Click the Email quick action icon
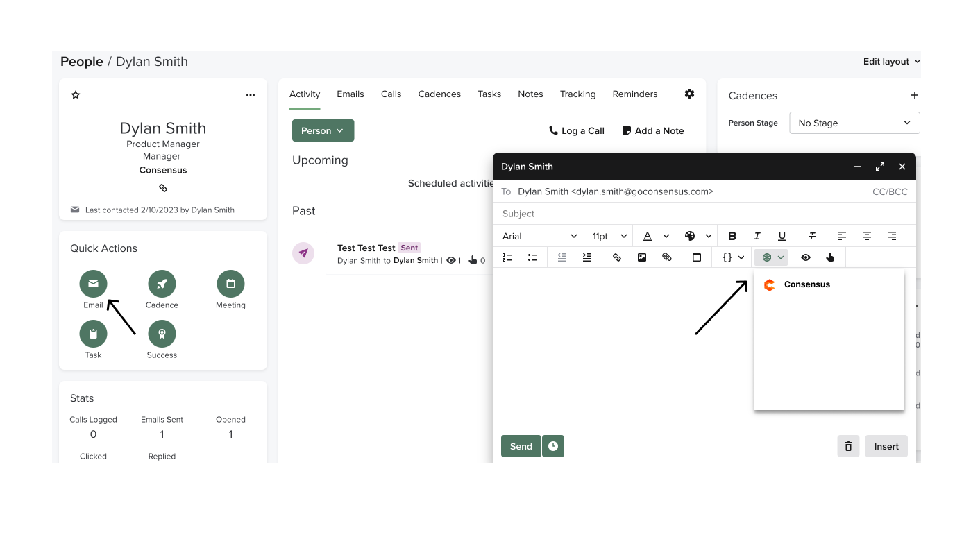980x537 pixels. (93, 284)
